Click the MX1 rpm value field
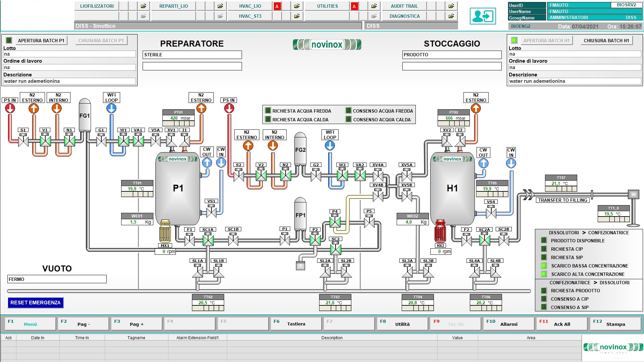 (165, 251)
